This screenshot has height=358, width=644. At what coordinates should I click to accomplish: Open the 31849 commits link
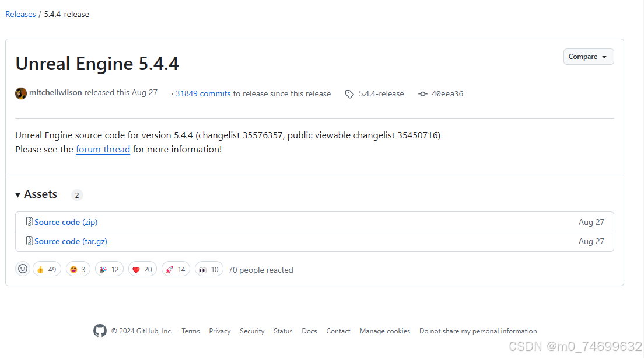(x=203, y=93)
